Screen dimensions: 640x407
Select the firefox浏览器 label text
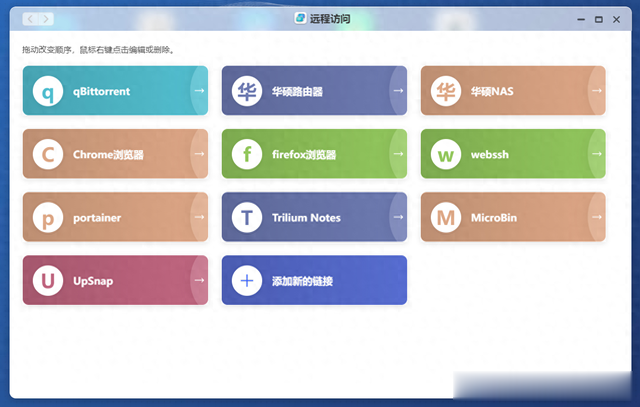(x=304, y=155)
